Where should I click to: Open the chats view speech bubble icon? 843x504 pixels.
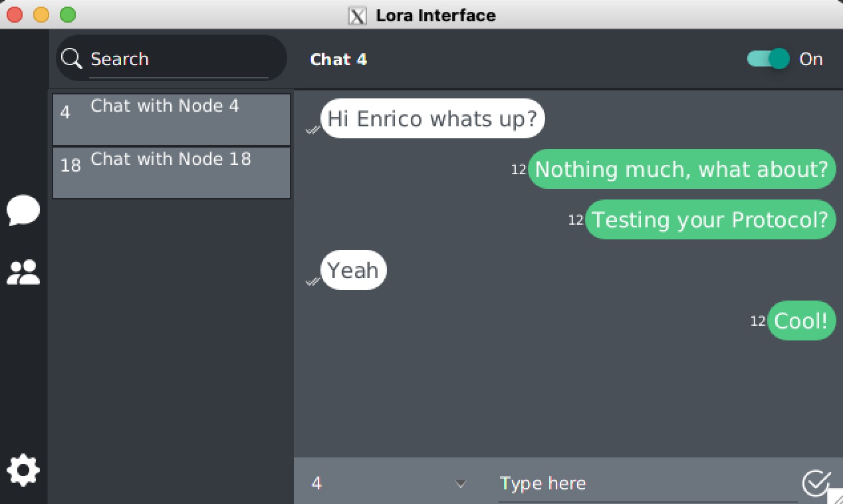(x=23, y=211)
